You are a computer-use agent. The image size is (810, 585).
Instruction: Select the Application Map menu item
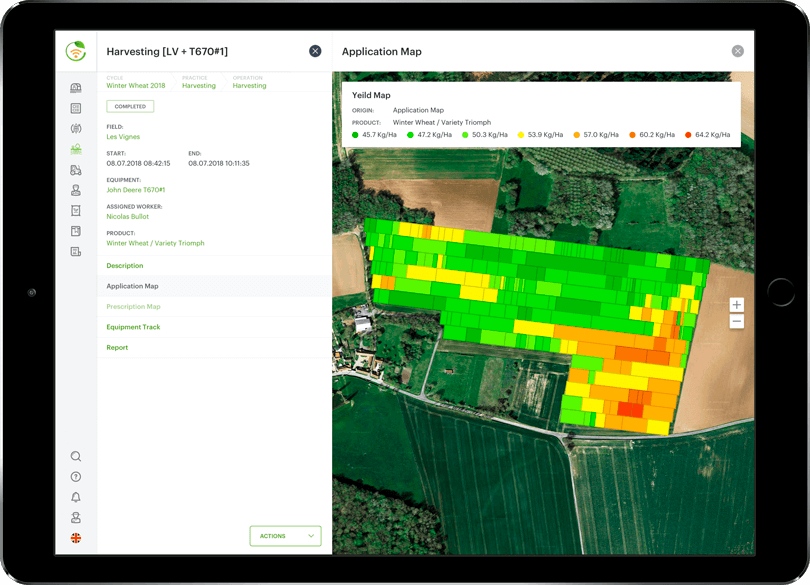(x=132, y=286)
